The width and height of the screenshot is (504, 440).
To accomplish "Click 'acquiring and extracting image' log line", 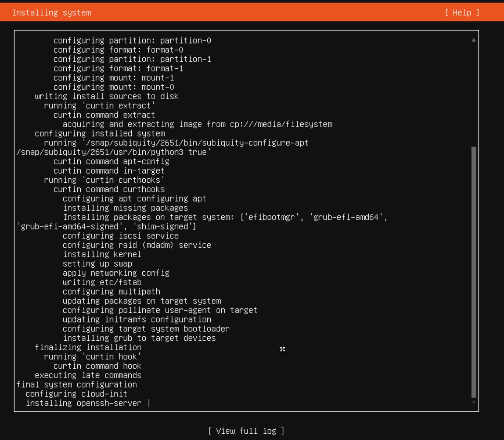I will [197, 124].
